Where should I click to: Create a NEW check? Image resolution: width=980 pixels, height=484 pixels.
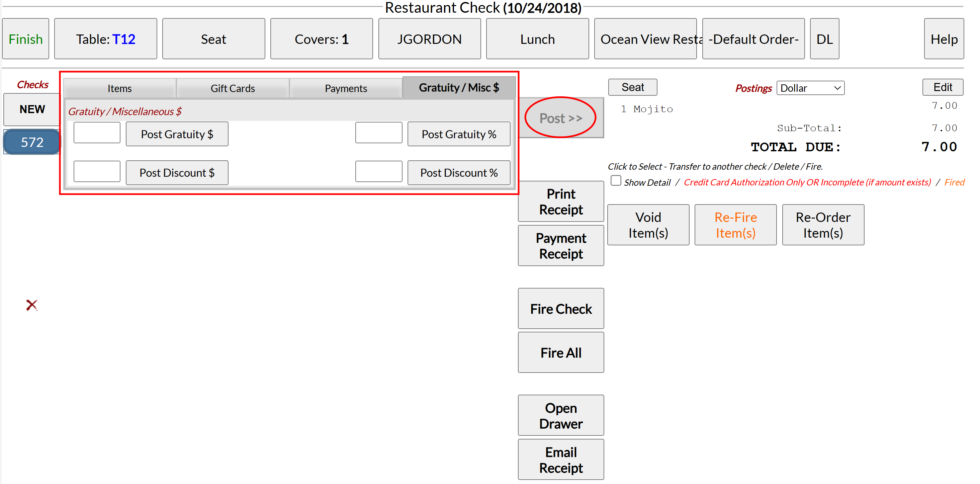pyautogui.click(x=32, y=109)
